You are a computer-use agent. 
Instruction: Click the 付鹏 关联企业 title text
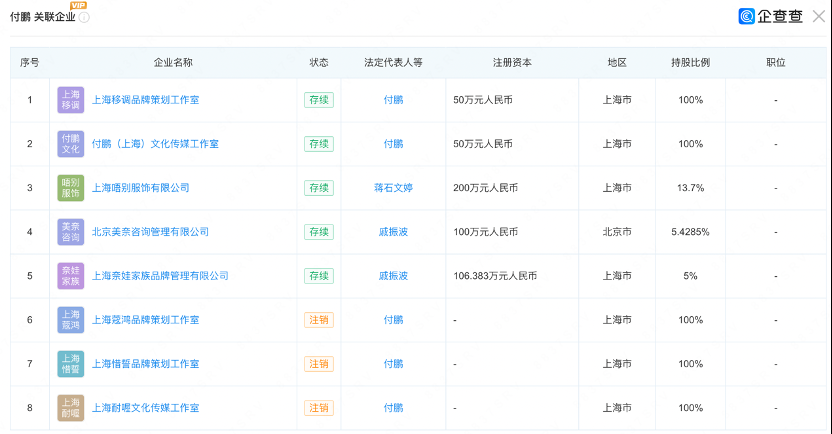(x=42, y=18)
